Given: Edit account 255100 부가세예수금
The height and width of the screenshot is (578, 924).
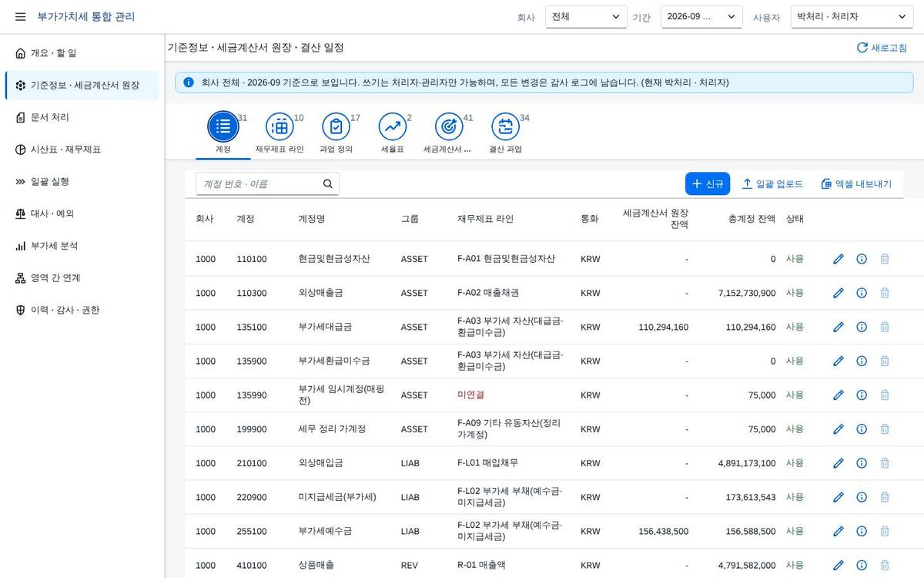Looking at the screenshot, I should [839, 531].
